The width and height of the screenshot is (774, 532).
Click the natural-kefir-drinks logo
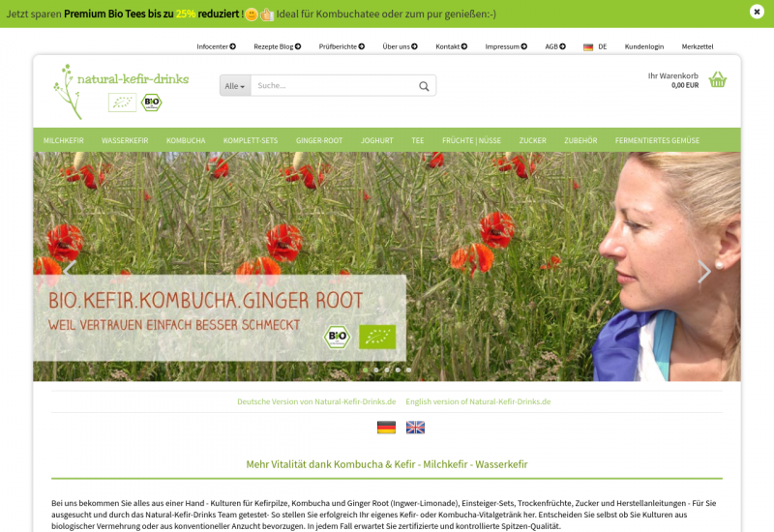click(121, 90)
